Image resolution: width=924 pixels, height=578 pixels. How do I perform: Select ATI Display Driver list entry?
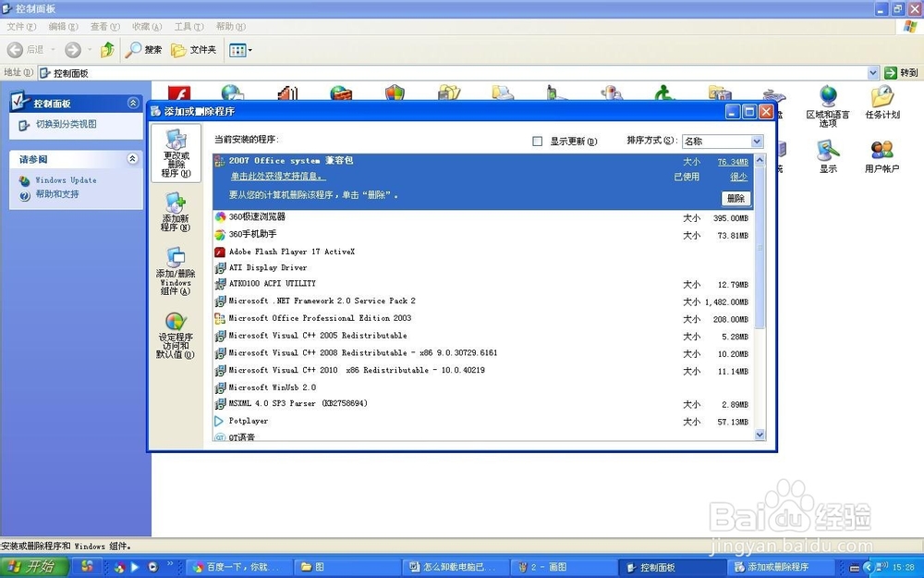[x=483, y=268]
